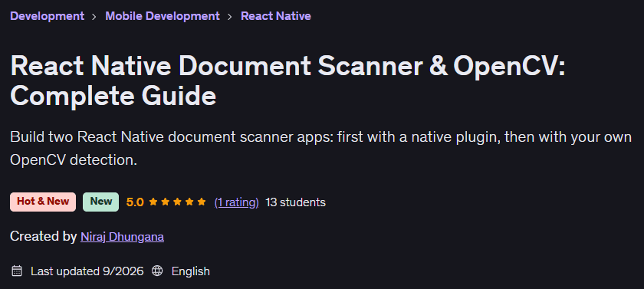Open the Mobile Development breadcrumb link

(163, 16)
